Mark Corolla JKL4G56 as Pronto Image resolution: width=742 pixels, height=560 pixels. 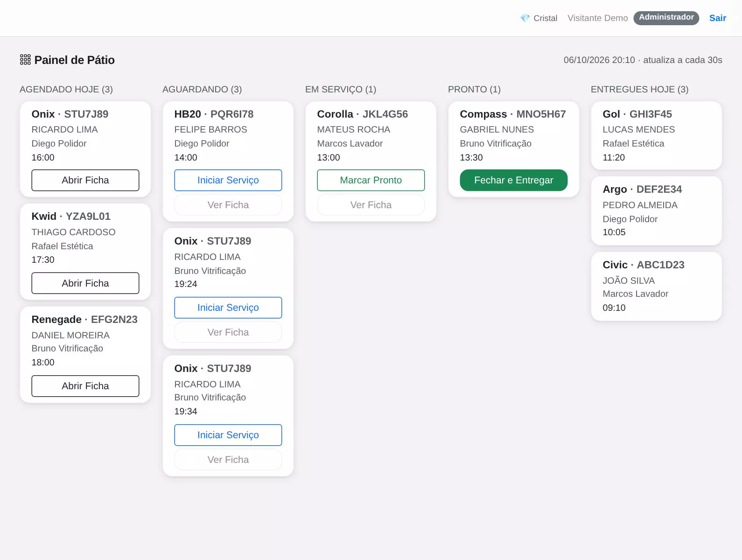coord(371,180)
